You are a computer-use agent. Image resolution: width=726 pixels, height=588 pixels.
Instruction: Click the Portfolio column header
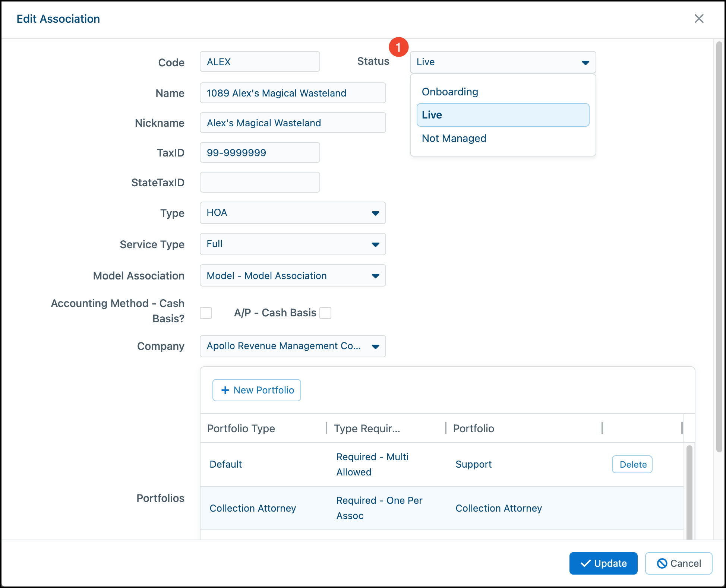524,429
